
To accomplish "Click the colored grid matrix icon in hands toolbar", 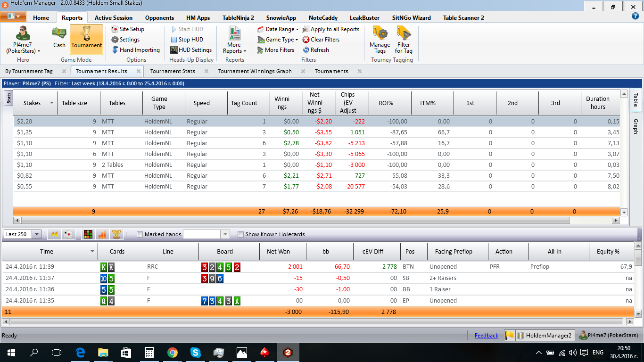I will (88, 234).
